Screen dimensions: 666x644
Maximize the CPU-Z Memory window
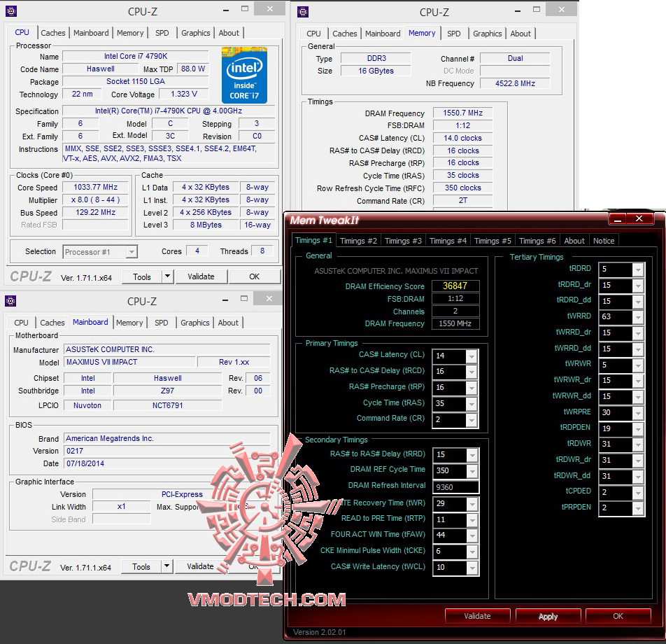(x=537, y=9)
